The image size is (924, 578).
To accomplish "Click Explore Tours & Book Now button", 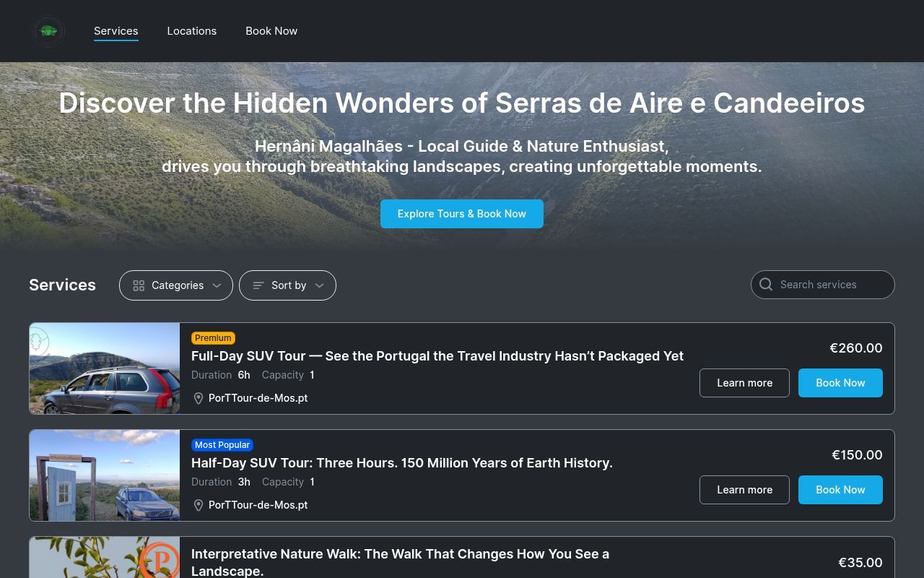I will click(x=462, y=214).
